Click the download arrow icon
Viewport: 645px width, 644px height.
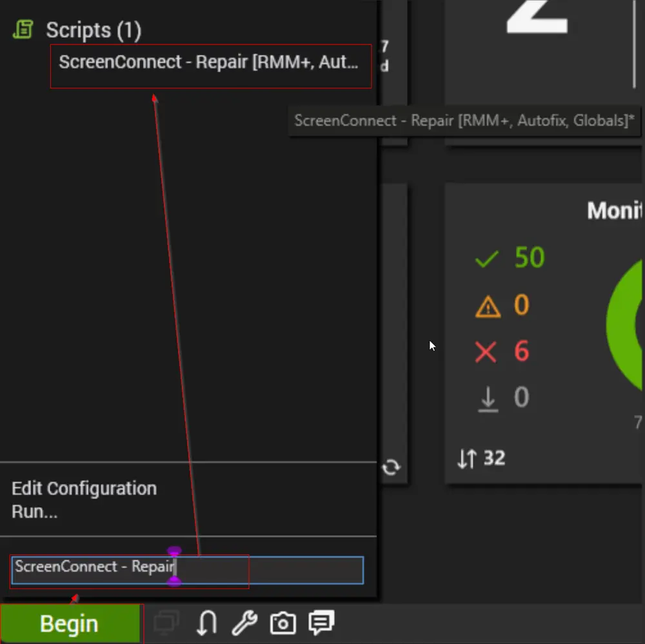tap(488, 399)
